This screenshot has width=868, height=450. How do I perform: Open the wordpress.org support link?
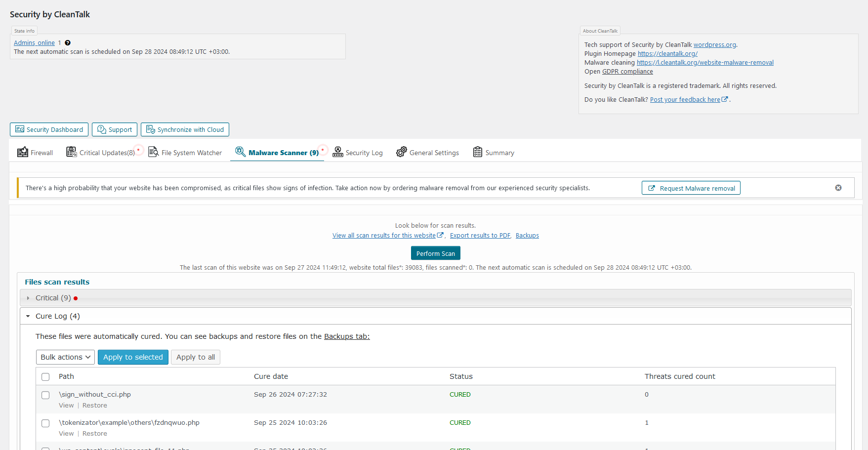(x=715, y=44)
